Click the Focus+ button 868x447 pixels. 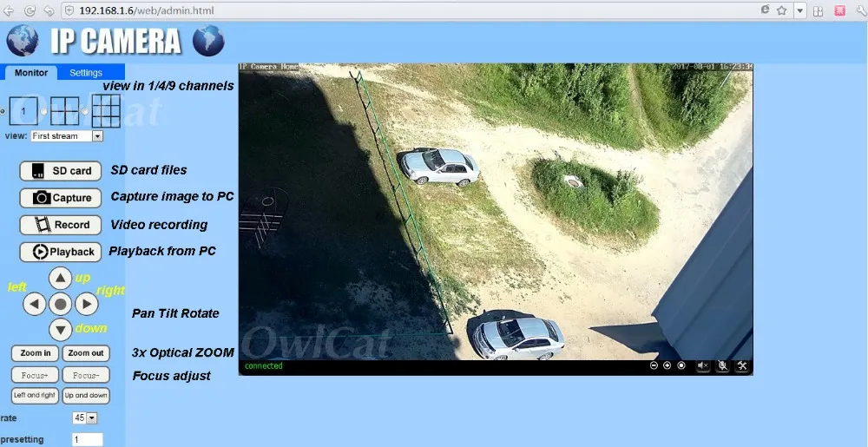click(36, 375)
